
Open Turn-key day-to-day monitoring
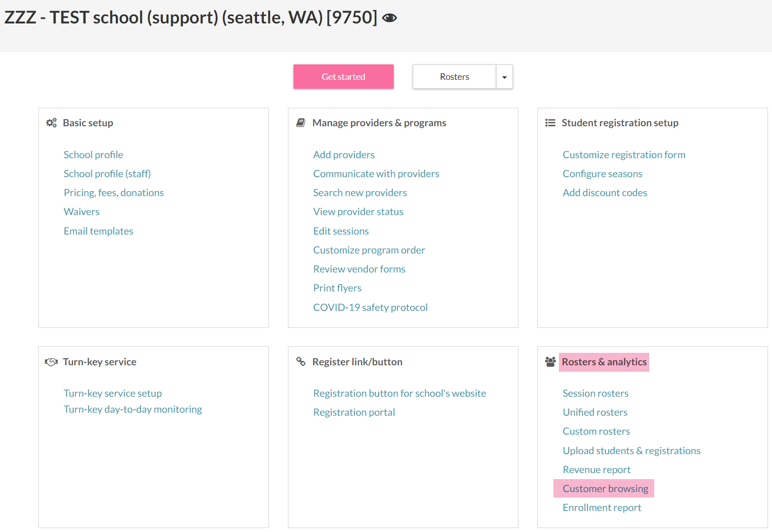point(133,409)
